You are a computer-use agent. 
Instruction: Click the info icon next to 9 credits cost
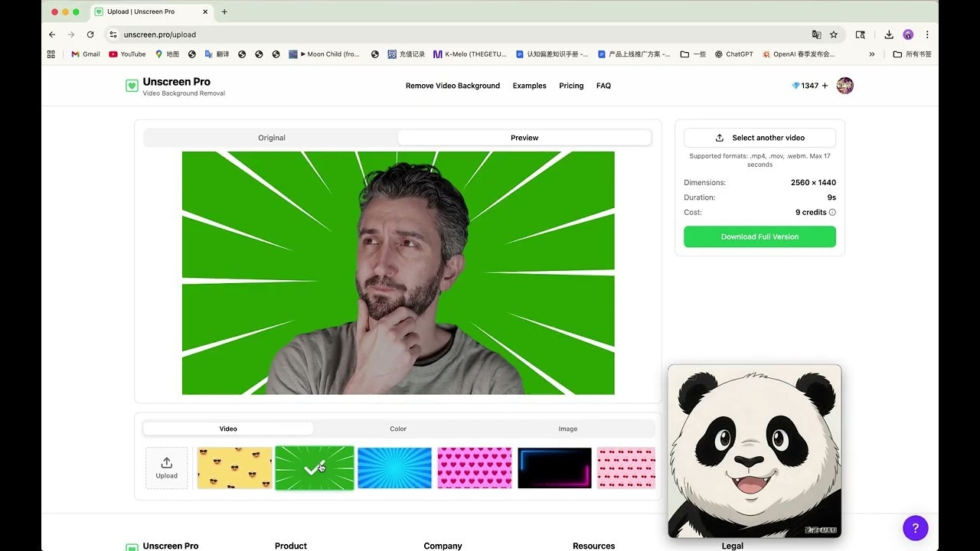(833, 212)
